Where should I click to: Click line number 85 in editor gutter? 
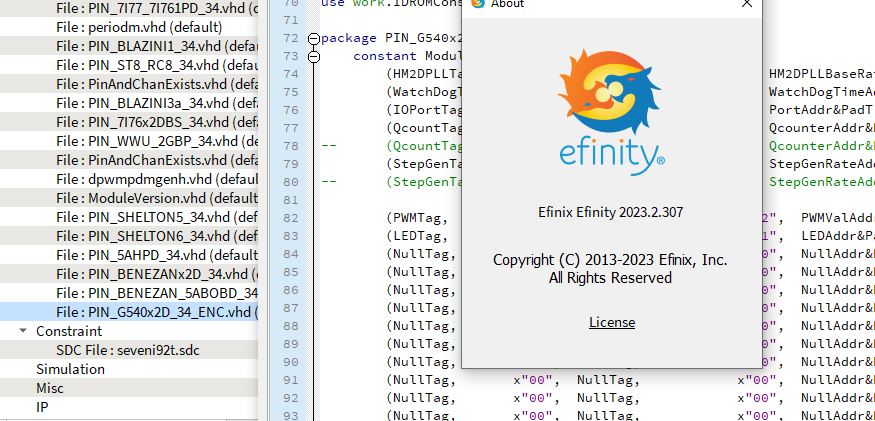click(x=291, y=271)
